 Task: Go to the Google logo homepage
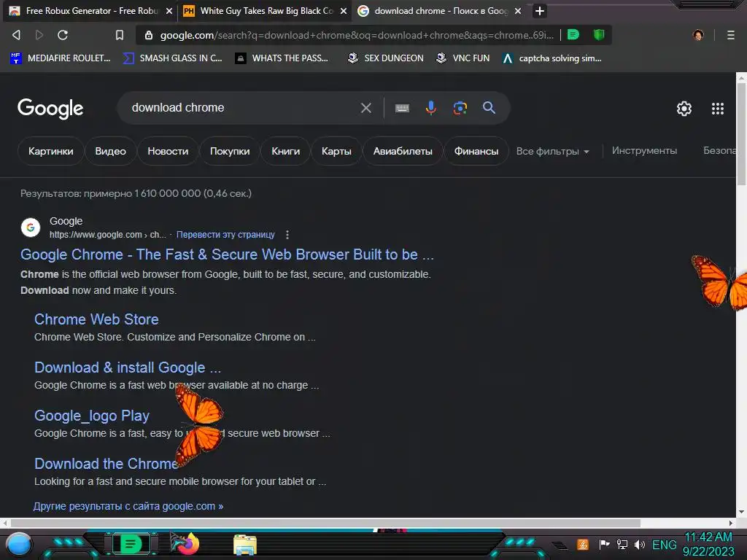tap(50, 109)
